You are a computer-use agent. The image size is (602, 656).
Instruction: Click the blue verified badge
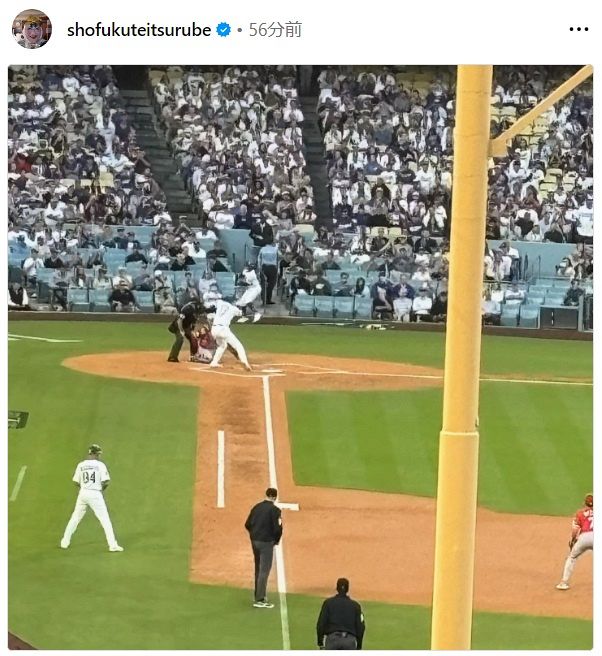click(x=223, y=30)
